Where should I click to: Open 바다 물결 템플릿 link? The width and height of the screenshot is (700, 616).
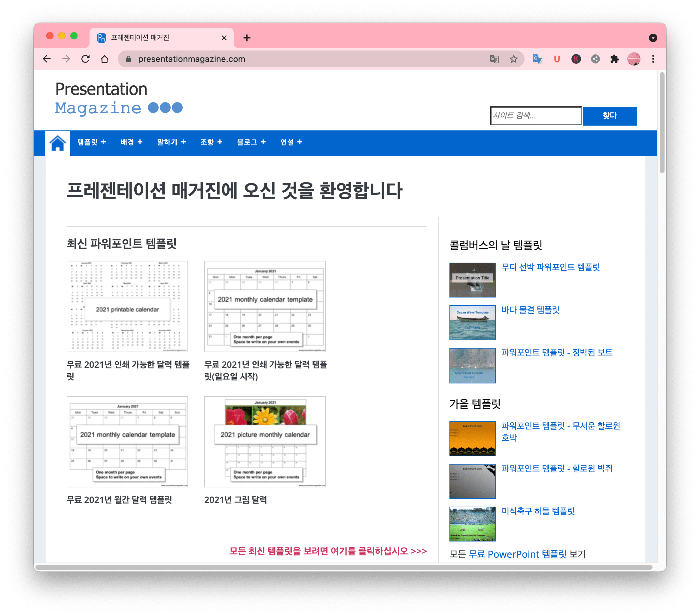530,310
